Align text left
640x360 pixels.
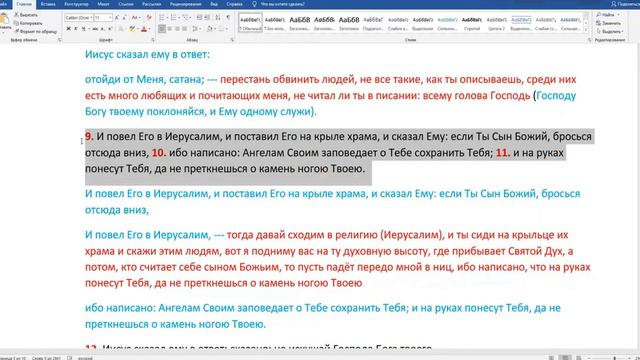(162, 29)
